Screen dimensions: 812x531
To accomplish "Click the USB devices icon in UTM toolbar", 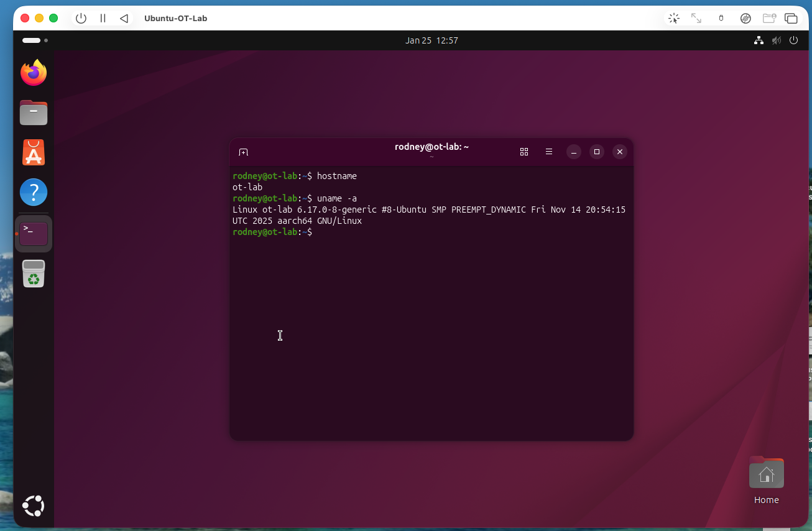I will point(721,18).
